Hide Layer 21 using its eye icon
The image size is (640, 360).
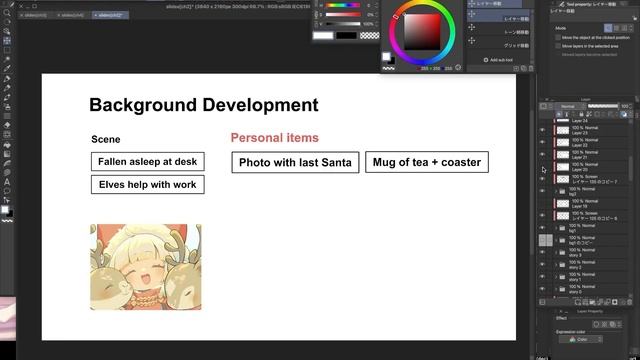(x=542, y=155)
